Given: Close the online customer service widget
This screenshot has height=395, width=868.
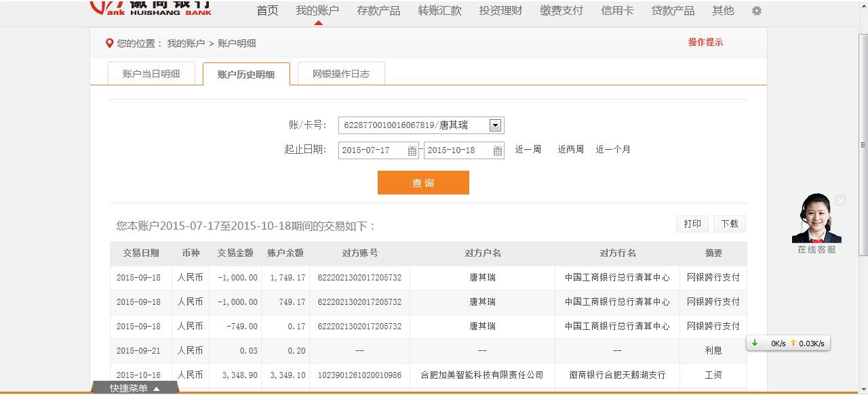Looking at the screenshot, I should pos(841,201).
